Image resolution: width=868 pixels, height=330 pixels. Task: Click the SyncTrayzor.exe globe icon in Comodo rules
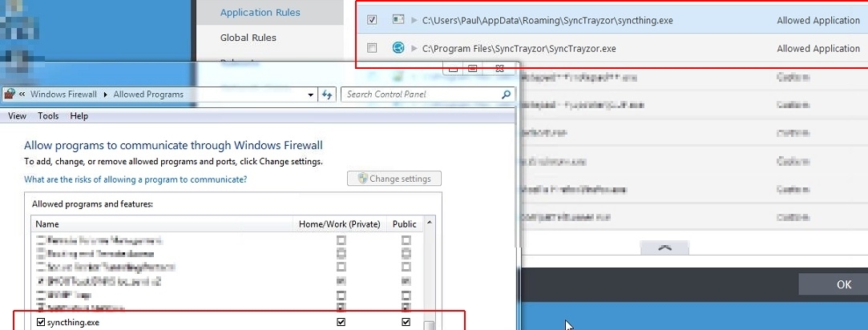coord(398,48)
